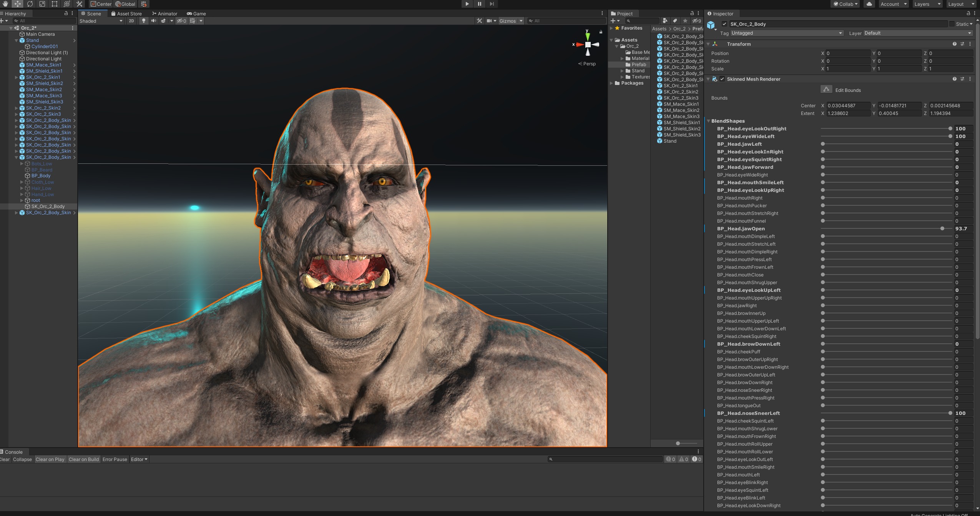Screen dimensions: 980x516
Task: Click favorites star icon in Project toolbar
Action: tap(685, 21)
